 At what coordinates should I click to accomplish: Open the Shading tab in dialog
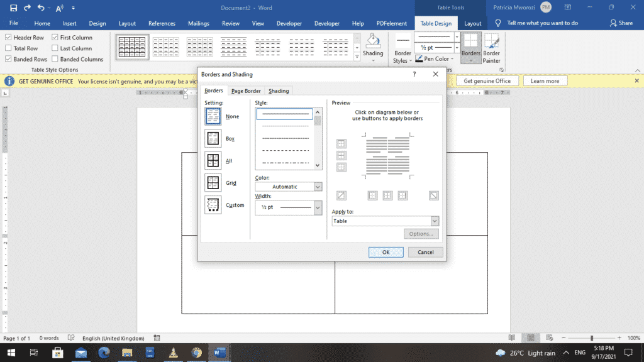279,91
